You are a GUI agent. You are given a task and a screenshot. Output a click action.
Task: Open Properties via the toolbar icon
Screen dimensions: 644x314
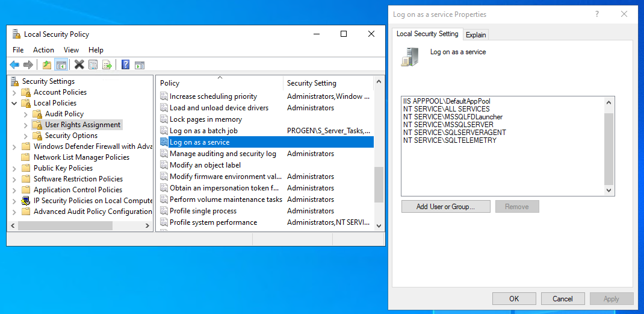click(93, 64)
